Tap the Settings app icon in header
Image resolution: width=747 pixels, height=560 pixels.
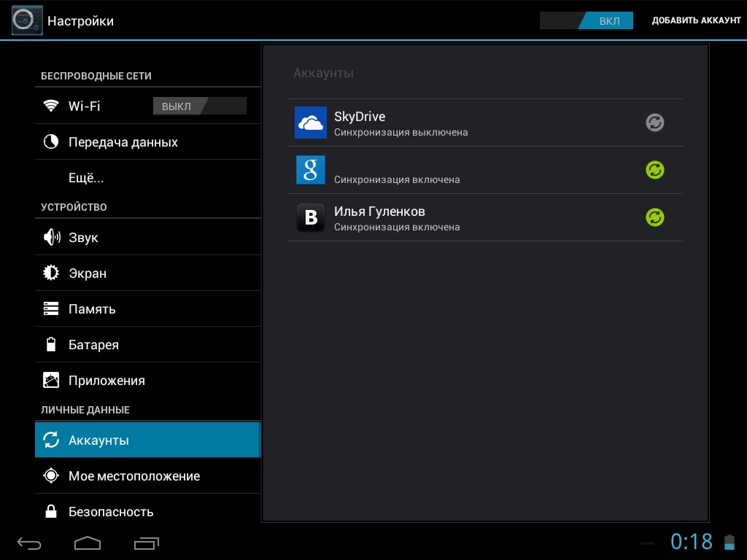(27, 20)
